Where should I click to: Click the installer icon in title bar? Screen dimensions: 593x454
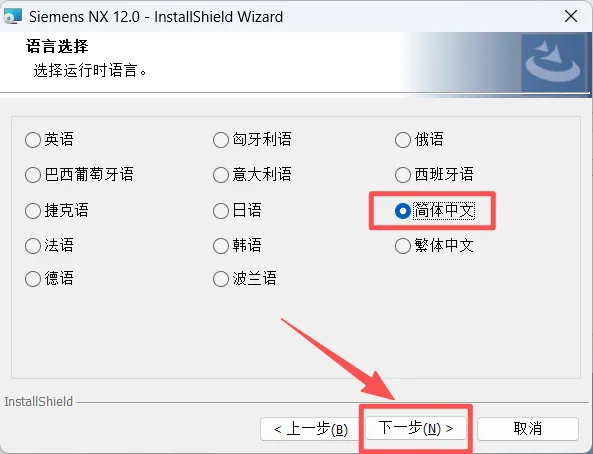(12, 16)
